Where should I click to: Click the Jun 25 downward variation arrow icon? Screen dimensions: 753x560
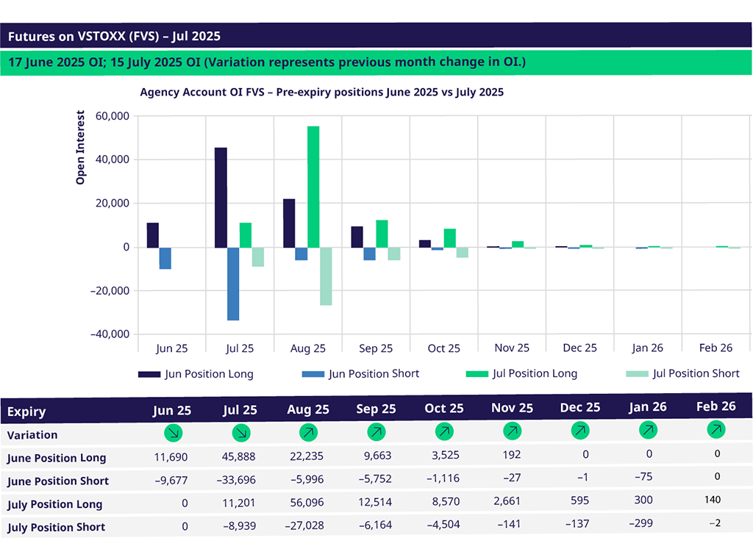[x=174, y=434]
